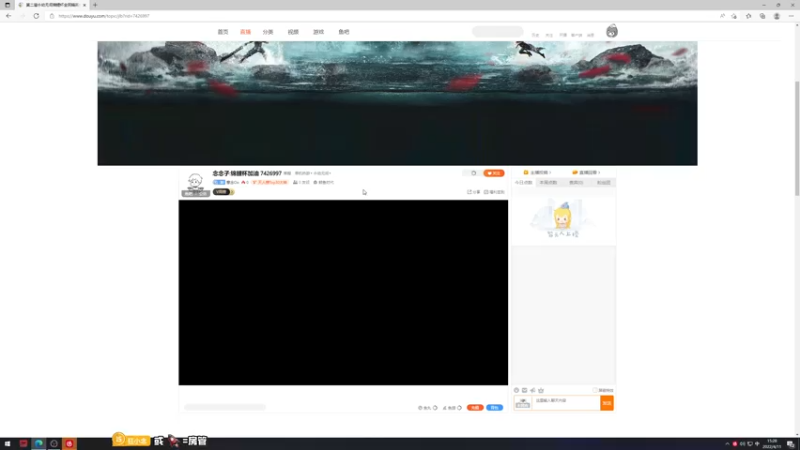800x450 pixels.
Task: Open the 视频 video tab
Action: coord(293,32)
